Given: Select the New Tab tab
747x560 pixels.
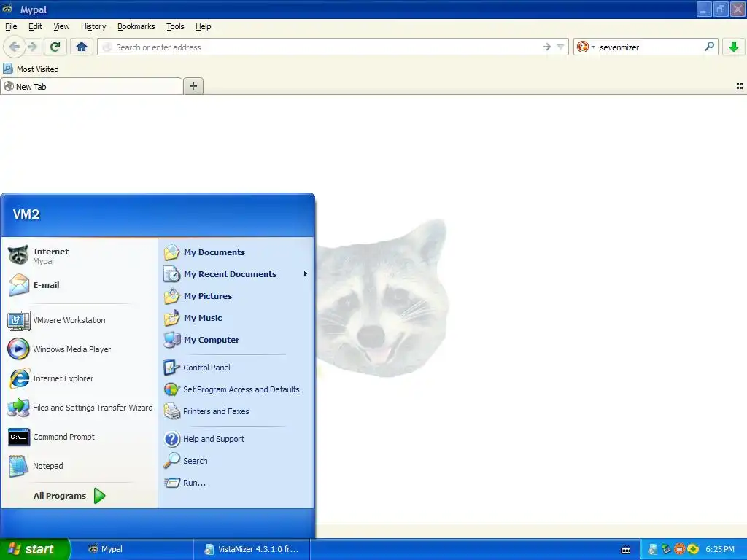Looking at the screenshot, I should tap(91, 86).
